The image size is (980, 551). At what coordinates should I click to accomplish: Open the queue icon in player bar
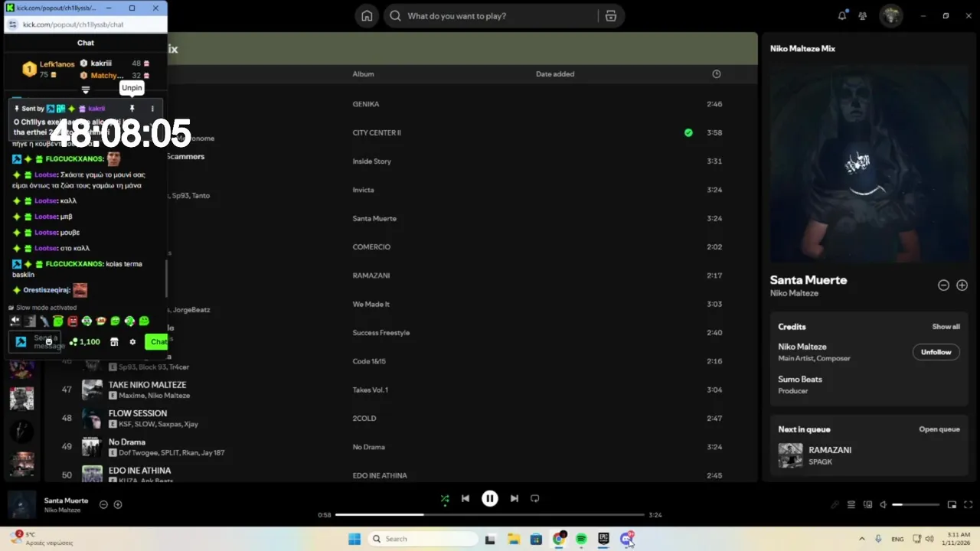click(851, 505)
